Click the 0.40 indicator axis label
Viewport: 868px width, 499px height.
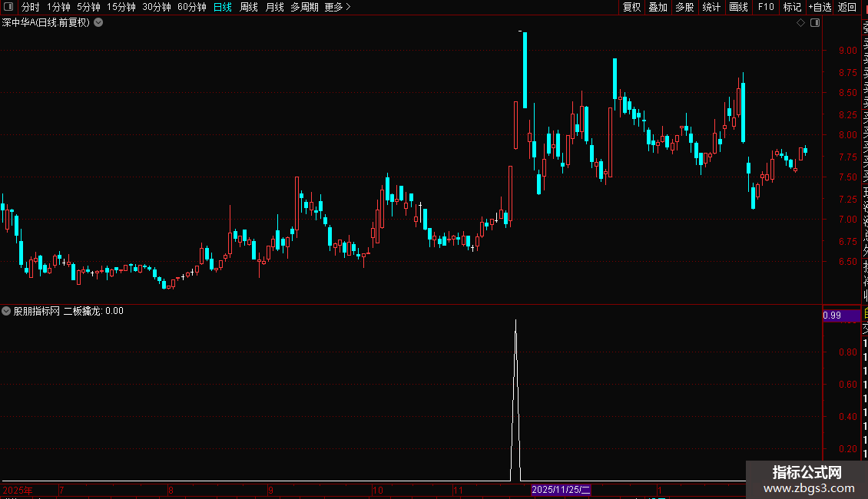(847, 417)
